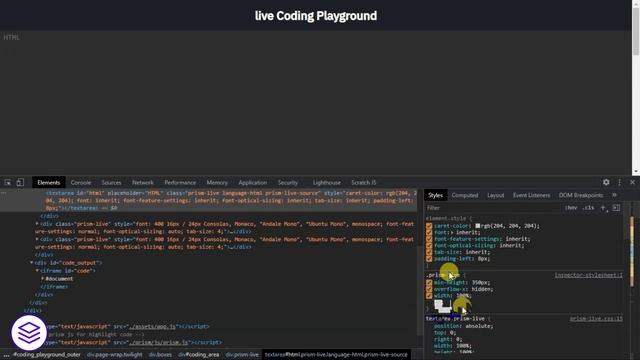Select the closing </iframe> tag row
640x360 pixels.
coord(54,287)
